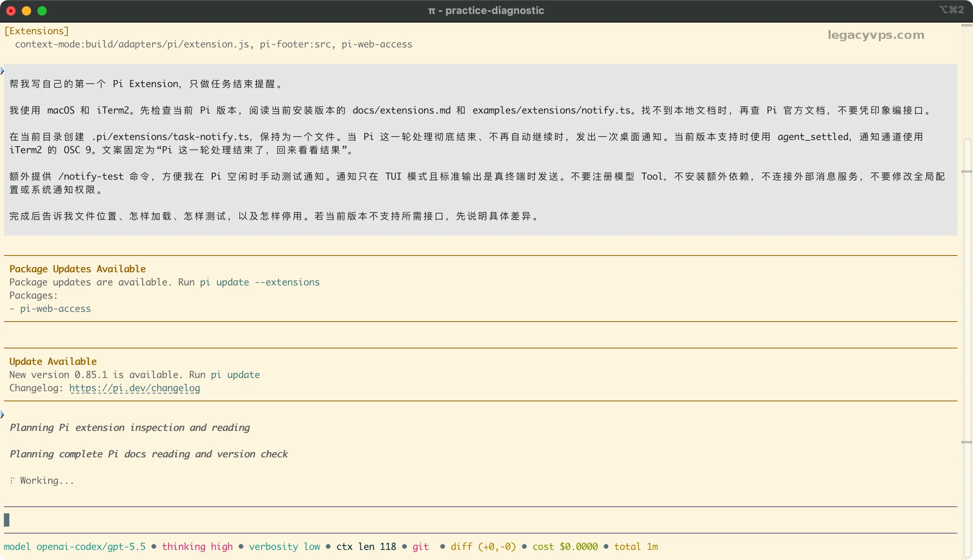The width and height of the screenshot is (973, 560).
Task: Click the 'pi-web-access' package entry
Action: (x=55, y=309)
